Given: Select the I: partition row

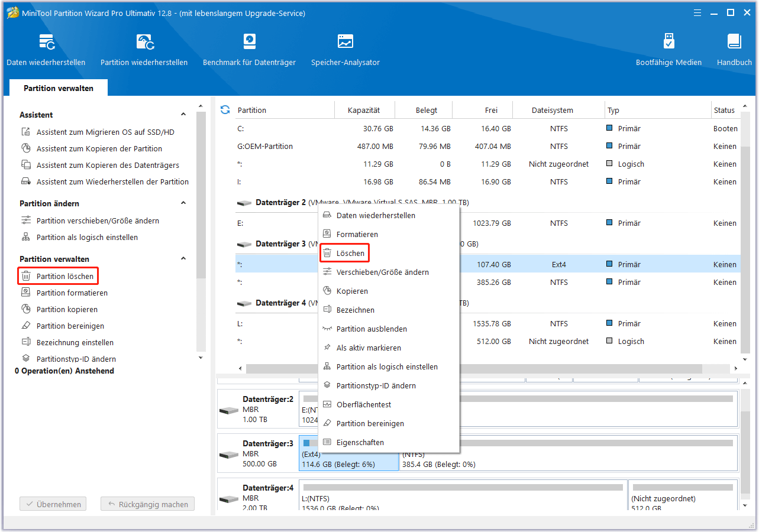Looking at the screenshot, I should (487, 182).
